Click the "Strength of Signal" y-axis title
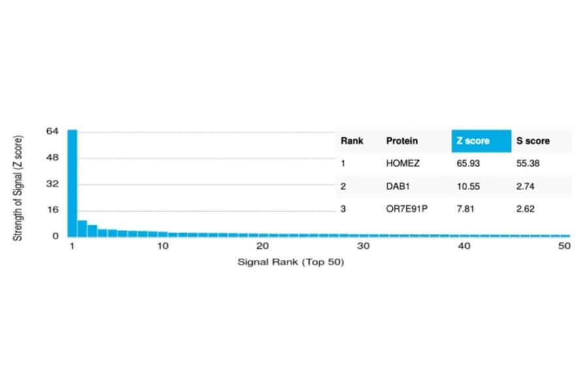Image resolution: width=588 pixels, height=388 pixels. [18, 187]
